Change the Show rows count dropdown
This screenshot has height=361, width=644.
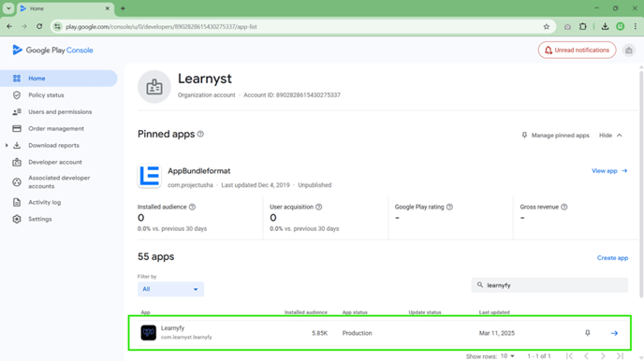click(x=507, y=356)
